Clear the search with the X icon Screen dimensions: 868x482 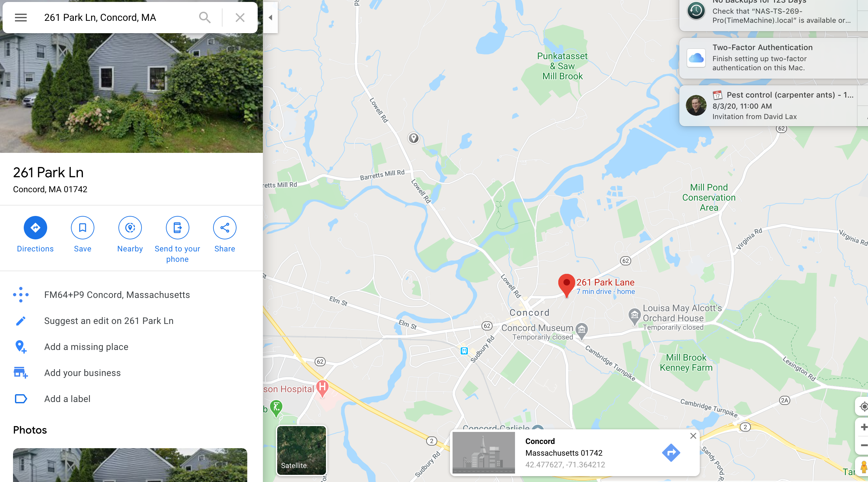[x=240, y=18]
